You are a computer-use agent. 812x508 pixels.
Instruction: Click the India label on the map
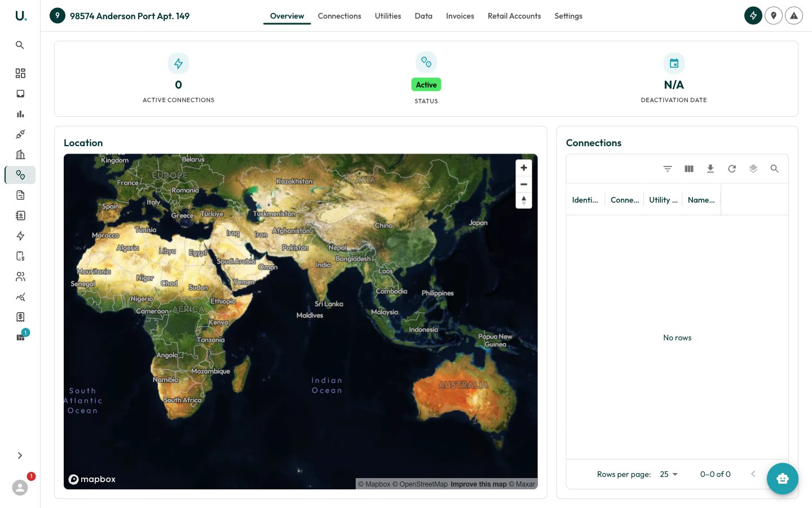point(324,265)
